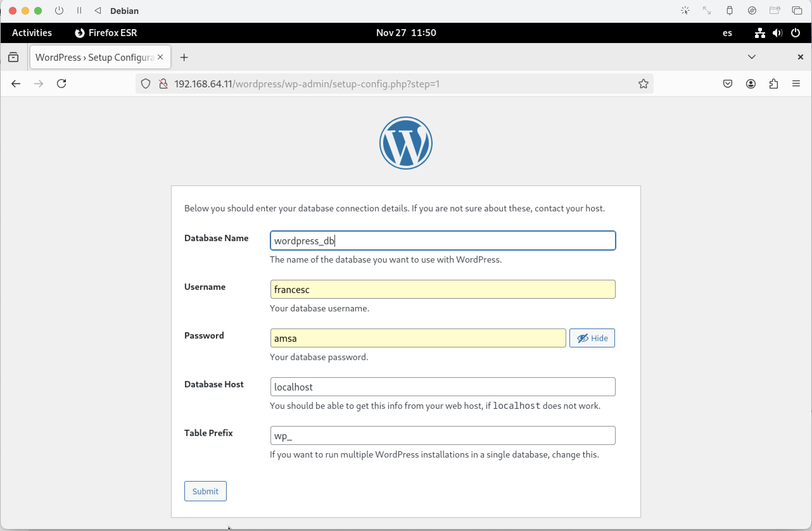The width and height of the screenshot is (812, 531).
Task: Click 'Your database username.' hint text
Action: (x=319, y=308)
